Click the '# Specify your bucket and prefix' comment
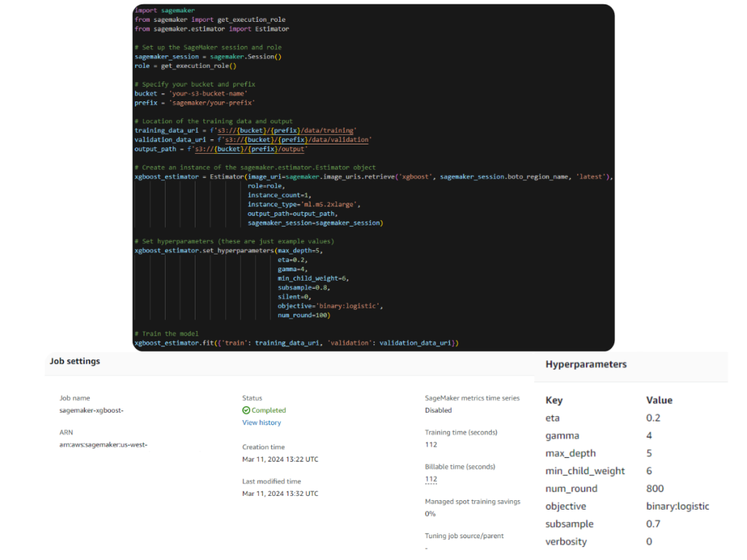The image size is (747, 560). coord(195,85)
